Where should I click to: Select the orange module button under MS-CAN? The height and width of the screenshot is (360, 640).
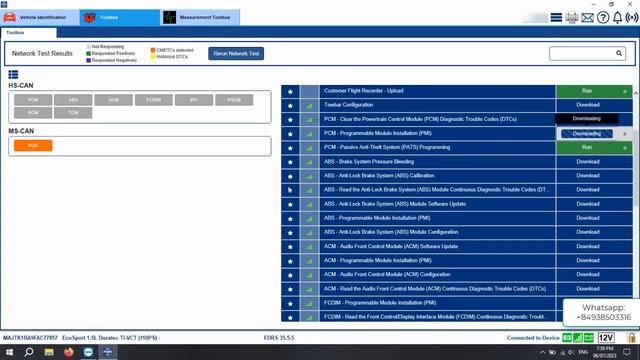(33, 145)
